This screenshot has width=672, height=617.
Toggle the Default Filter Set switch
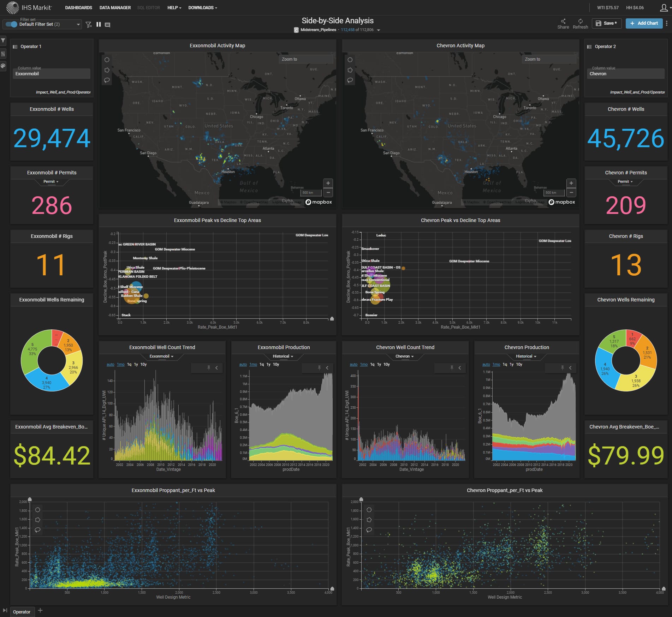coord(12,24)
